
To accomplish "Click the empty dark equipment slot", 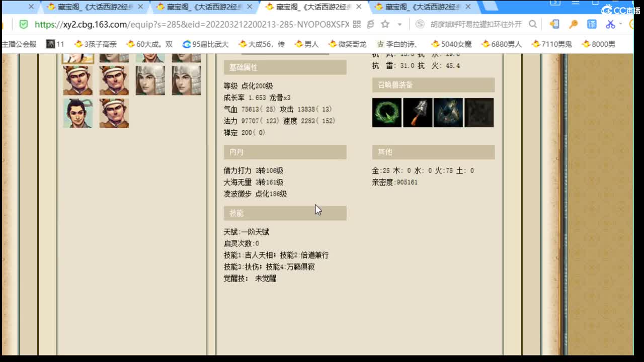I will click(x=479, y=113).
